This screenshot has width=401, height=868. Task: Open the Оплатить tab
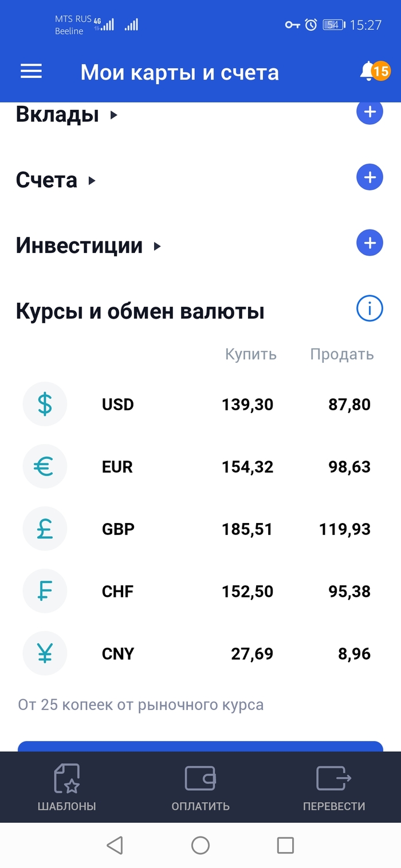pyautogui.click(x=200, y=788)
